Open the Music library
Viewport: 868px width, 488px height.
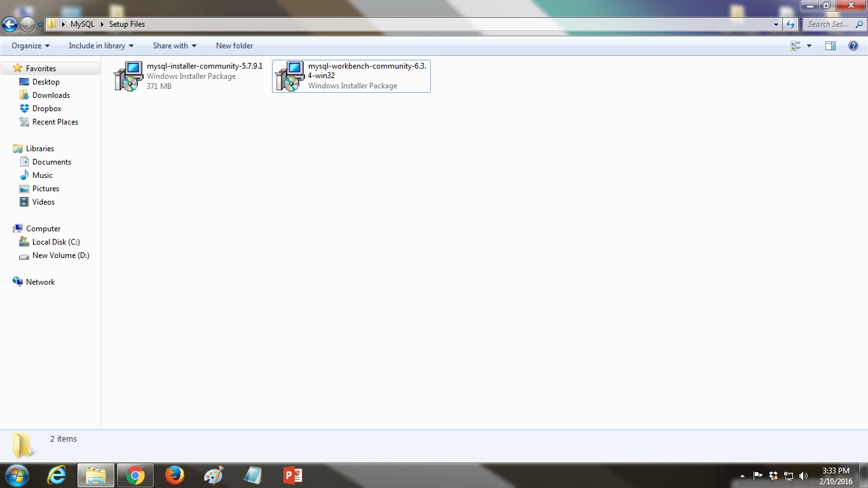coord(43,175)
